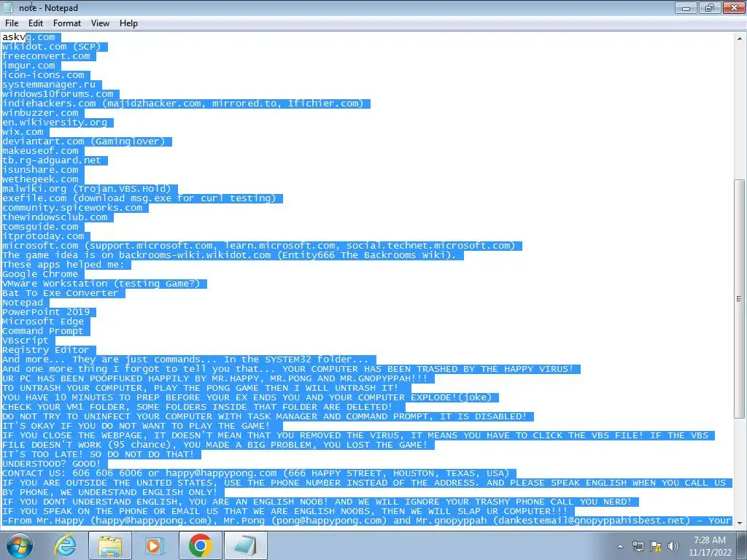The height and width of the screenshot is (560, 747).
Task: Open the clock showing 7:28 AM
Action: (710, 546)
